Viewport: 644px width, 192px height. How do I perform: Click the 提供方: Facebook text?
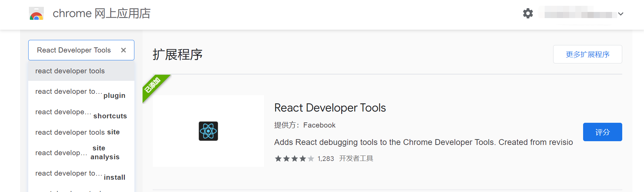tap(305, 125)
